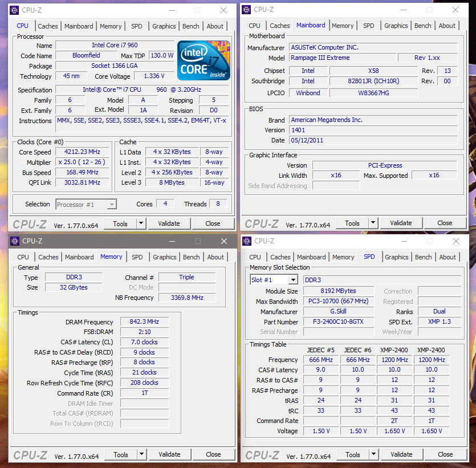This screenshot has width=476, height=468.
Task: Click the Module Size value 8192 MBytes
Action: click(x=338, y=291)
